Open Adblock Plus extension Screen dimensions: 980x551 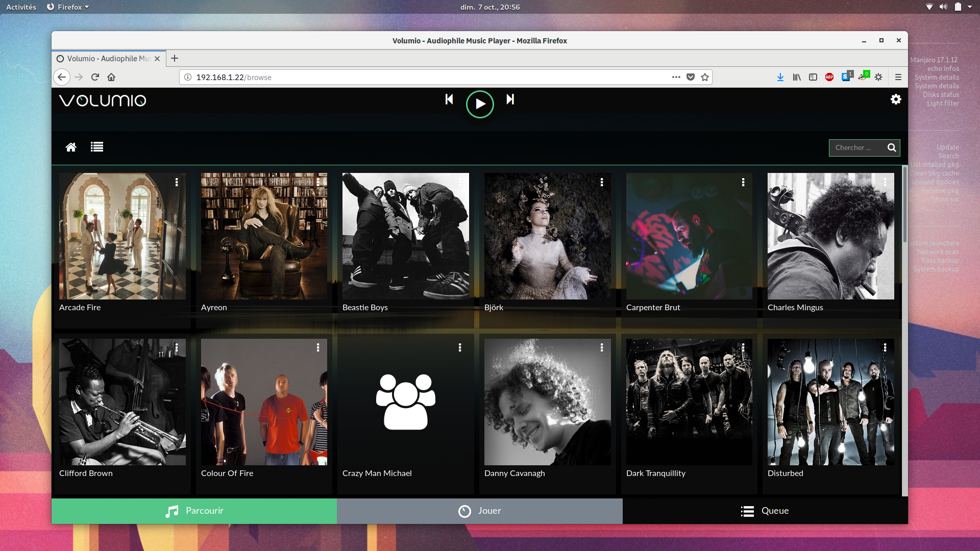(x=829, y=77)
